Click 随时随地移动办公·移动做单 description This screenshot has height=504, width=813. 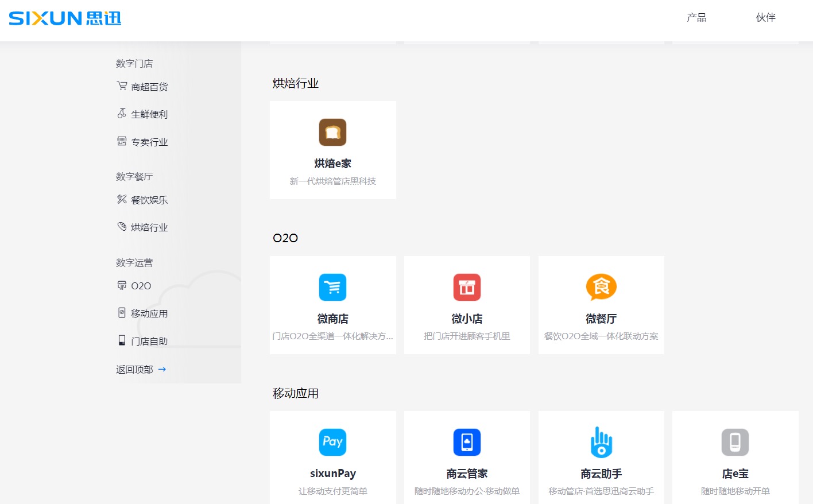click(x=467, y=491)
